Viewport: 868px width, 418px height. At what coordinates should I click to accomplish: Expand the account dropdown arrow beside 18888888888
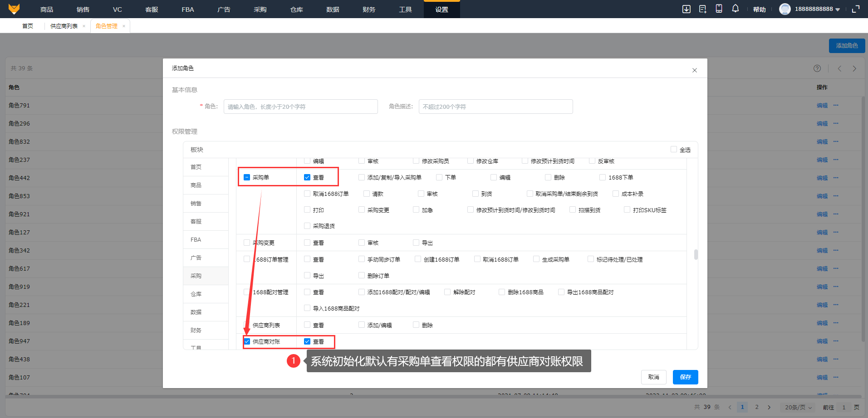tap(838, 10)
